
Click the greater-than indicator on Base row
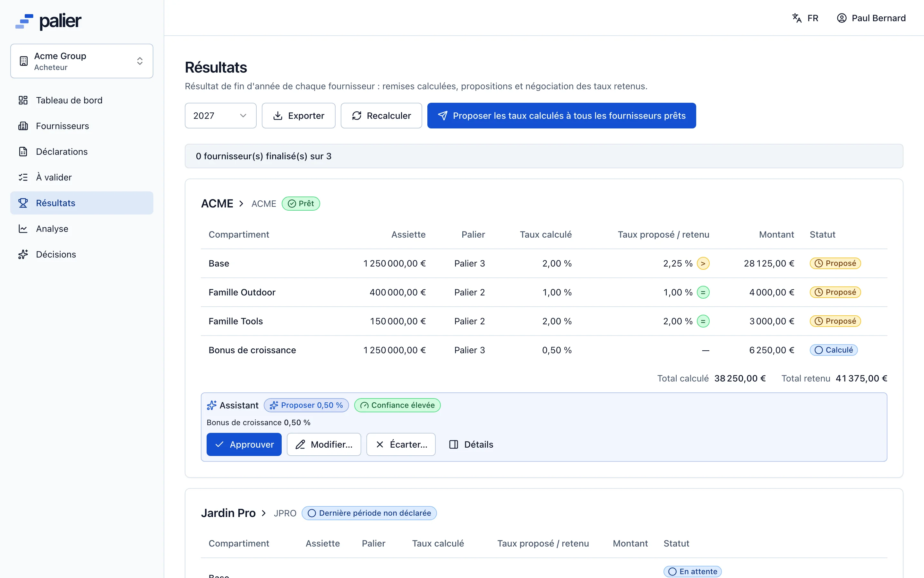click(x=703, y=263)
